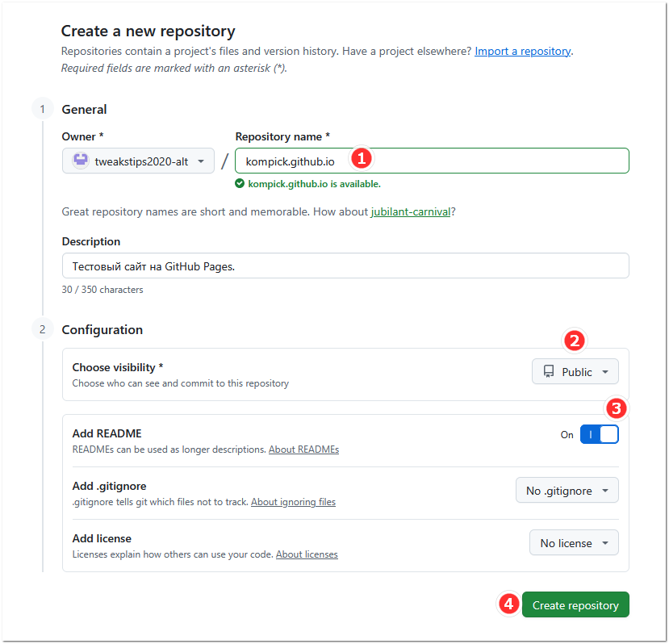Open the No license dropdown

click(573, 542)
